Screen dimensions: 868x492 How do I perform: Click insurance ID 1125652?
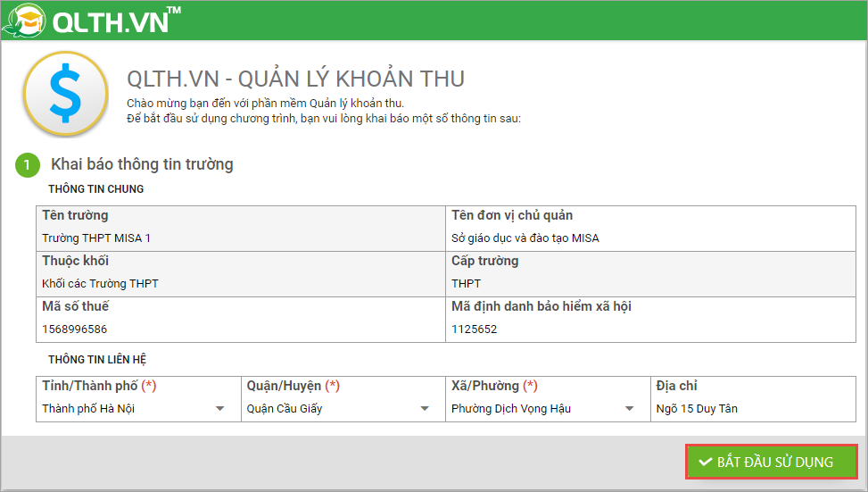(474, 329)
